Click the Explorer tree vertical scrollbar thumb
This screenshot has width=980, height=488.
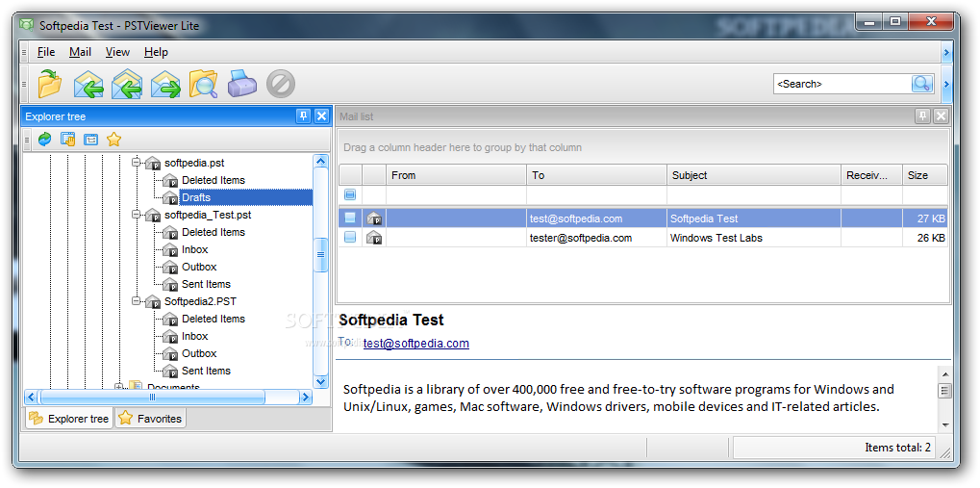(x=320, y=255)
